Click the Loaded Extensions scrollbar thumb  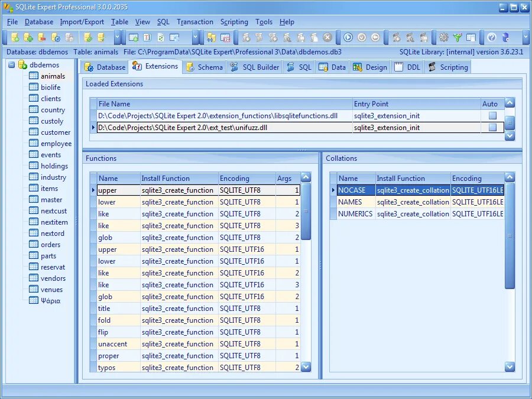pyautogui.click(x=510, y=123)
